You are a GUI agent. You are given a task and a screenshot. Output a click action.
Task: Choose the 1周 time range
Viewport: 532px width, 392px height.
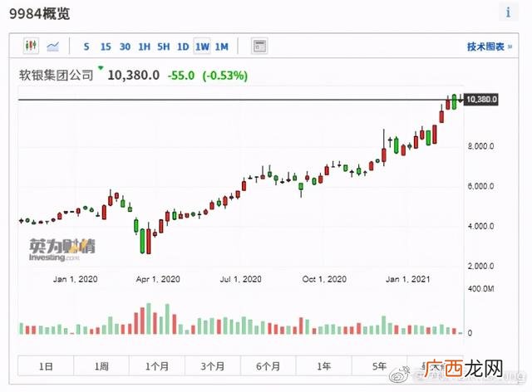point(101,366)
